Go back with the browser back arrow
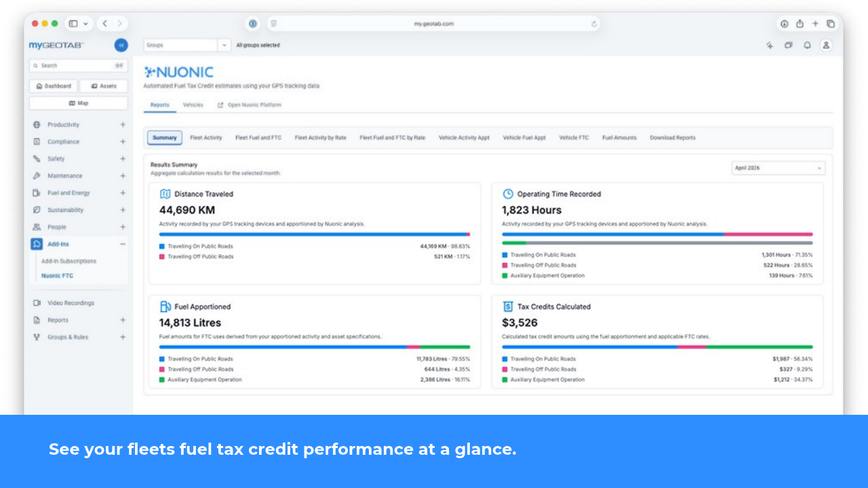This screenshot has height=488, width=868. (x=105, y=24)
